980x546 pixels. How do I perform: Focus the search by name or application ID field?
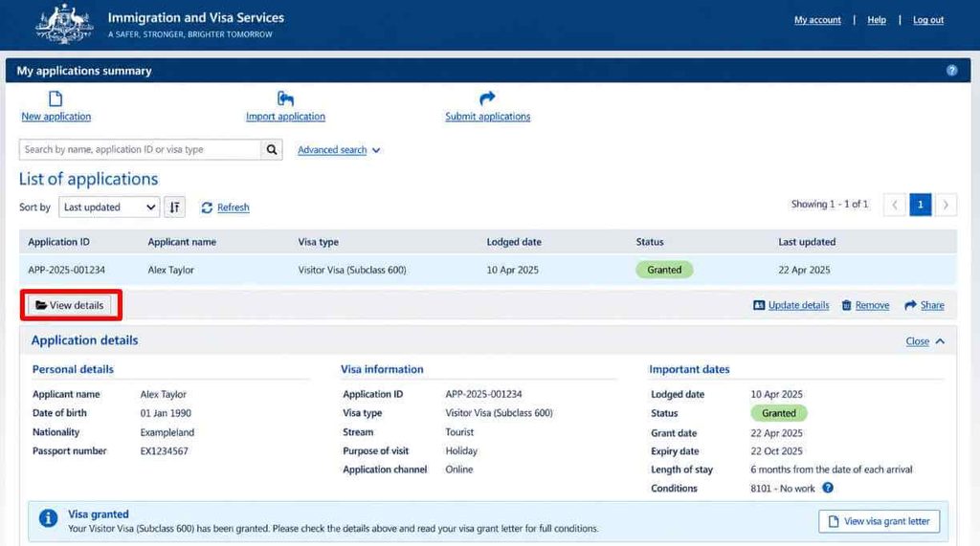(x=140, y=149)
